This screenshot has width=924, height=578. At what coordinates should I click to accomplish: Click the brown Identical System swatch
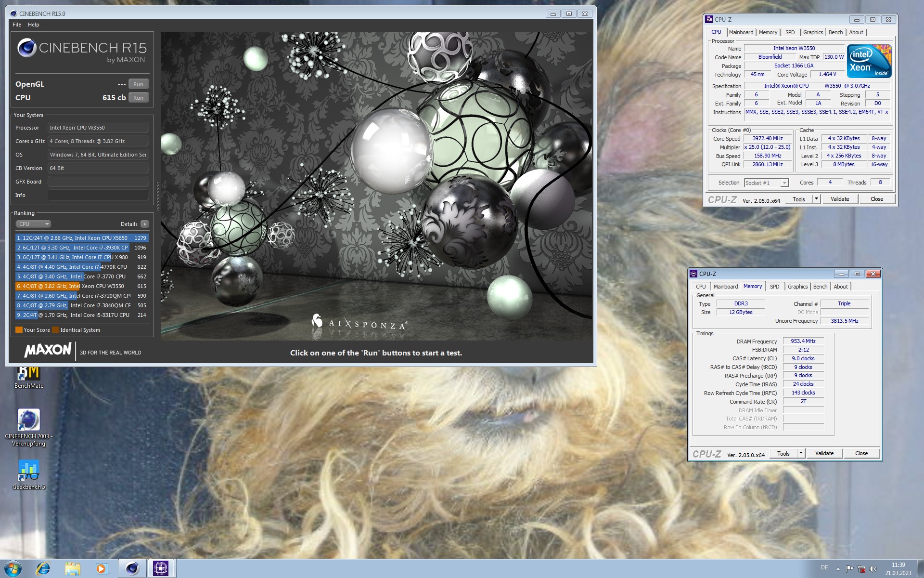(x=55, y=330)
